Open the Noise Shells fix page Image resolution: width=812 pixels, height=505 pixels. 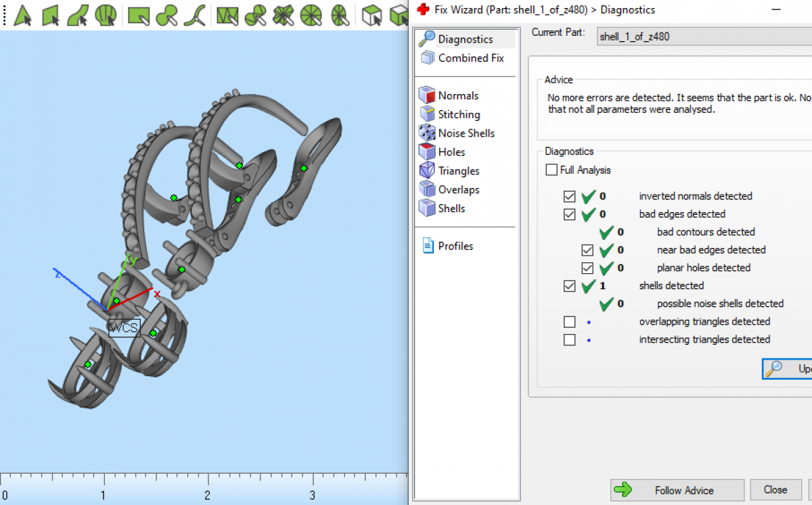(x=466, y=133)
